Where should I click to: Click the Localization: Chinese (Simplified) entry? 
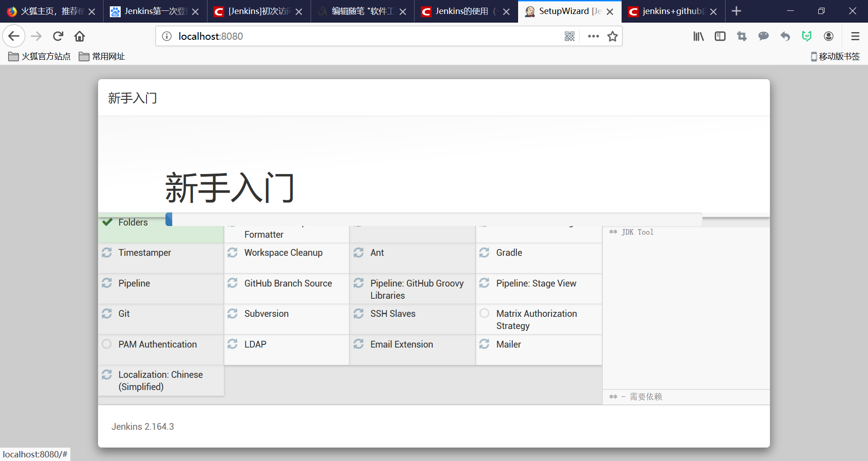pos(161,381)
